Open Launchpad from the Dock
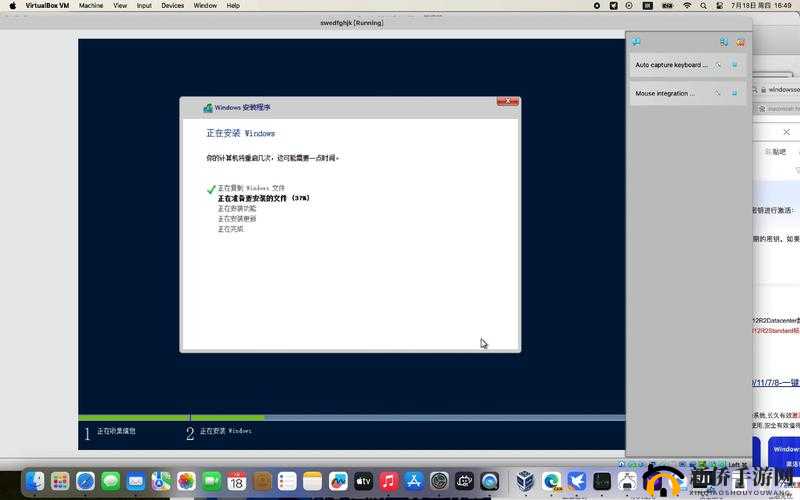The height and width of the screenshot is (500, 800). pos(60,481)
